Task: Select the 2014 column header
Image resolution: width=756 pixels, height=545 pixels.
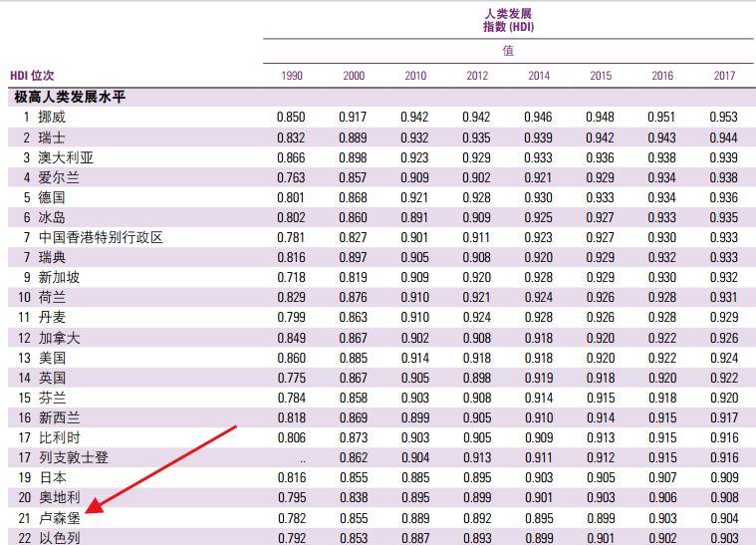Action: coord(539,76)
